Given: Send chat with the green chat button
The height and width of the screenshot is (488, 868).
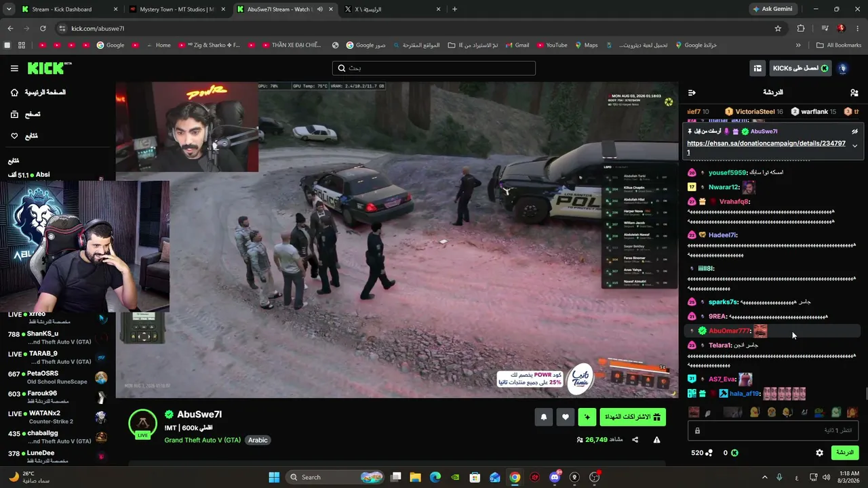Looking at the screenshot, I should (x=844, y=453).
